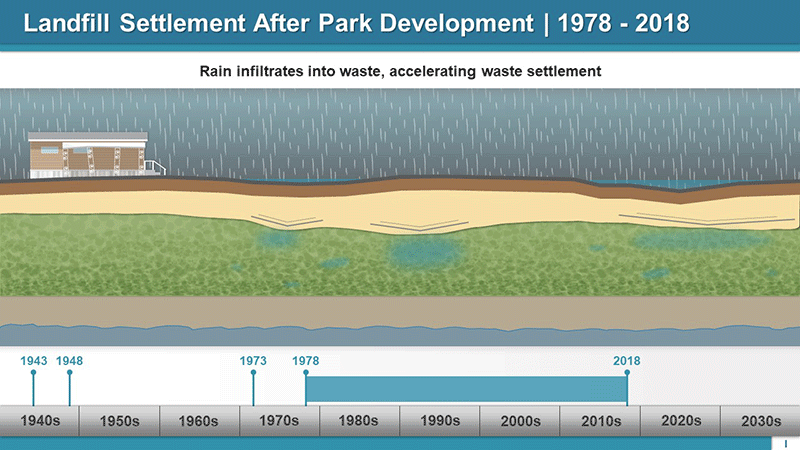
Task: Select the 2000s decade segment
Action: [x=519, y=421]
